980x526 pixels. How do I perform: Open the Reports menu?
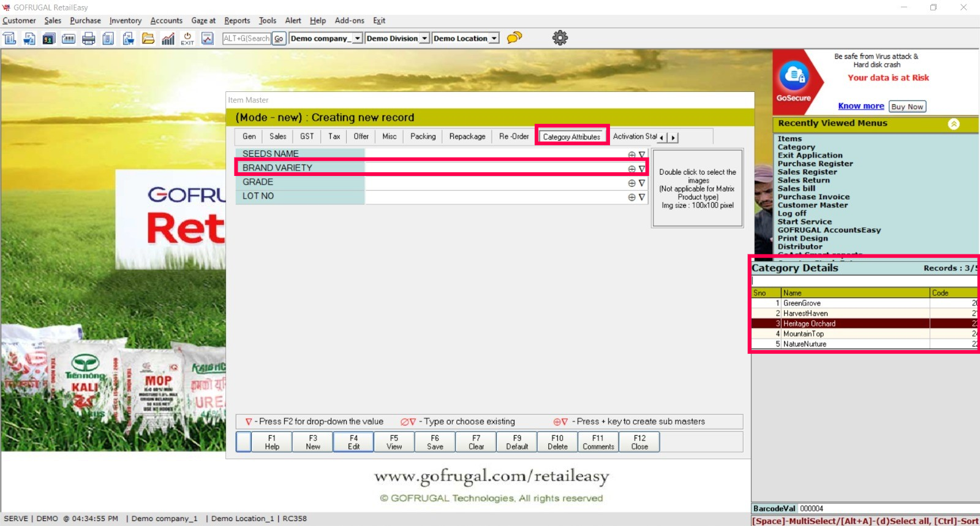pos(237,20)
